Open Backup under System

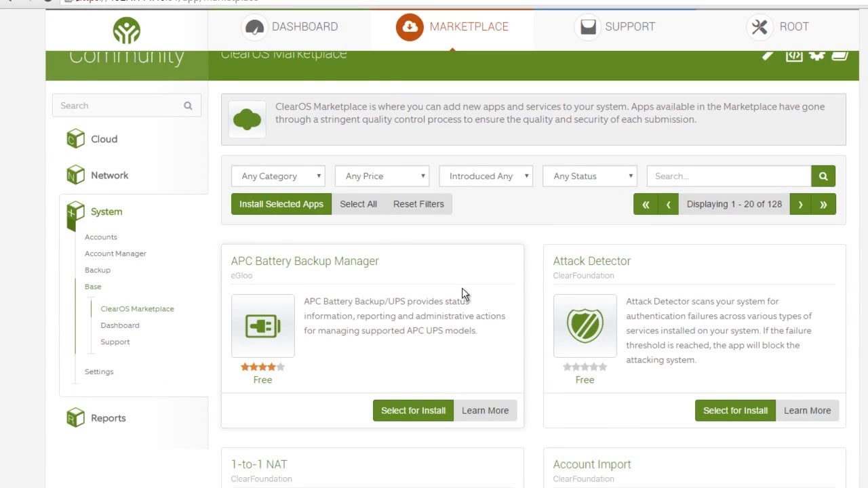[x=98, y=270]
